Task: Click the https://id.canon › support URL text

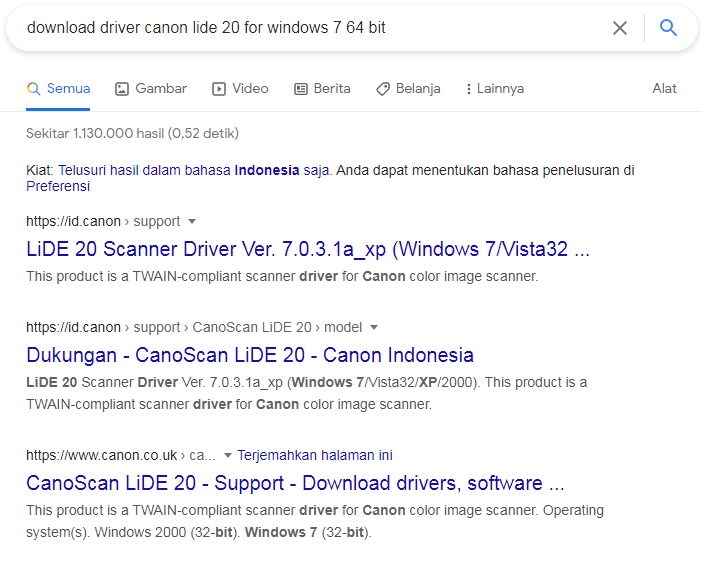Action: (x=103, y=221)
